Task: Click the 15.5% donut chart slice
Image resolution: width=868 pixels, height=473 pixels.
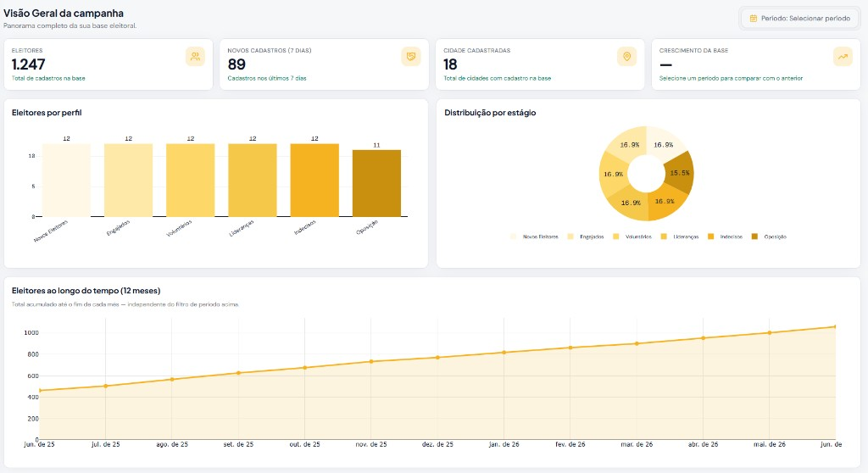Action: (680, 173)
